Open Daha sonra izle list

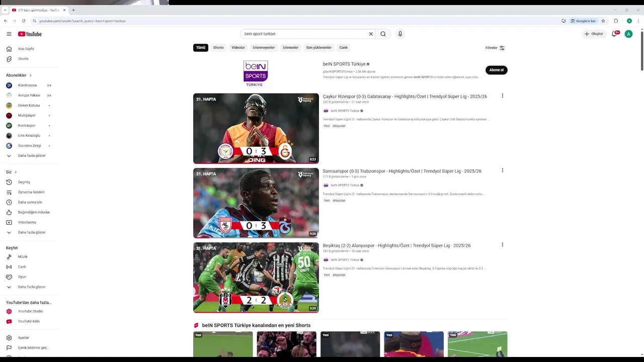point(29,202)
